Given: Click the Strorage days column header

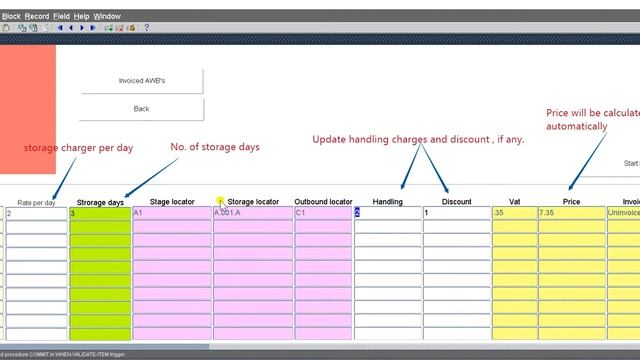Looking at the screenshot, I should [x=100, y=202].
